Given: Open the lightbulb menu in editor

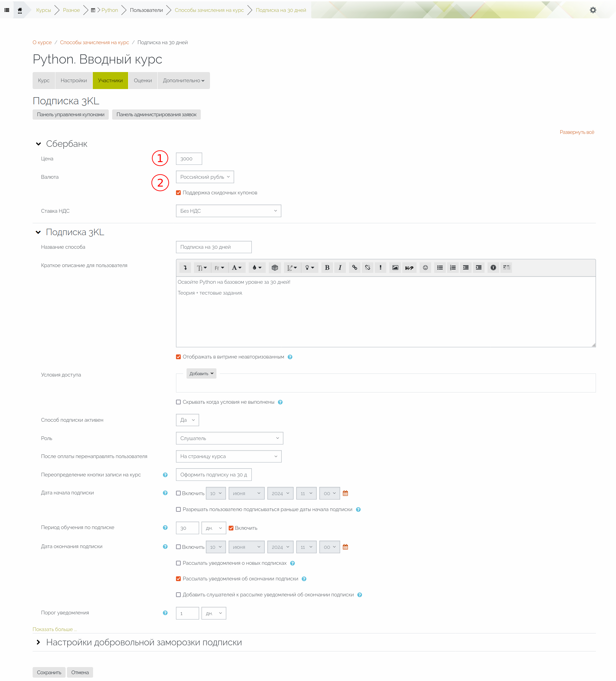Looking at the screenshot, I should (x=310, y=268).
